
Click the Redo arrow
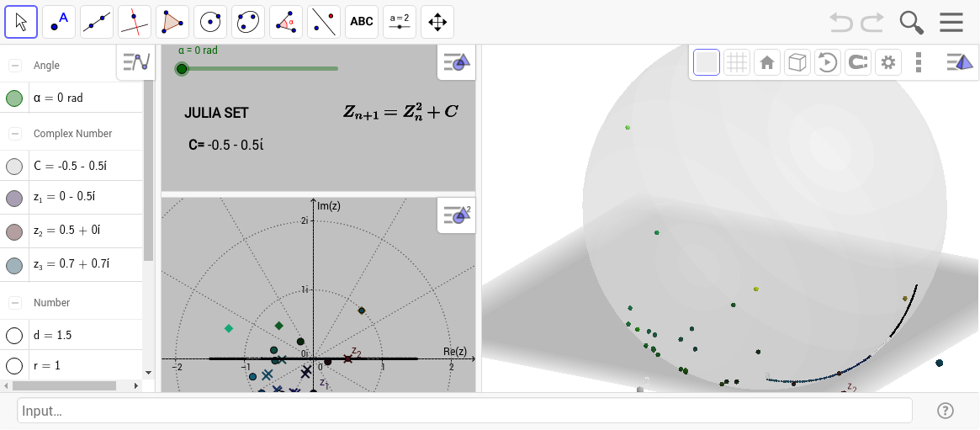[871, 23]
